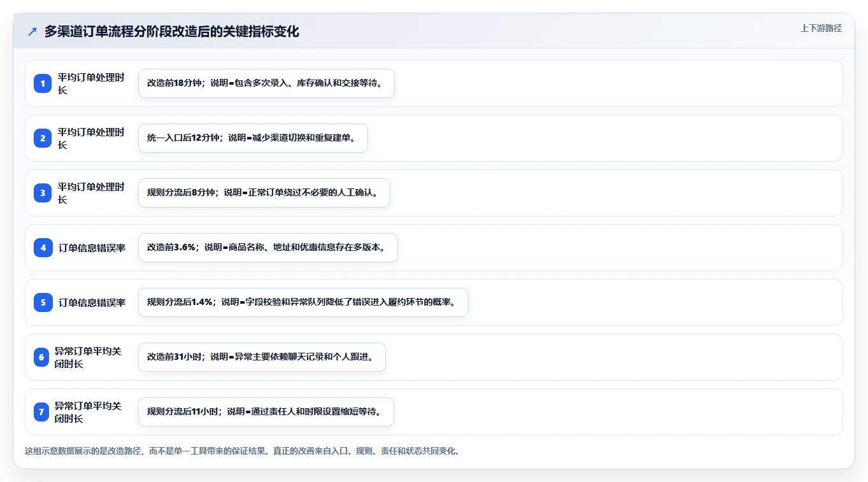
Task: Select step number badge 4
Action: pos(43,248)
